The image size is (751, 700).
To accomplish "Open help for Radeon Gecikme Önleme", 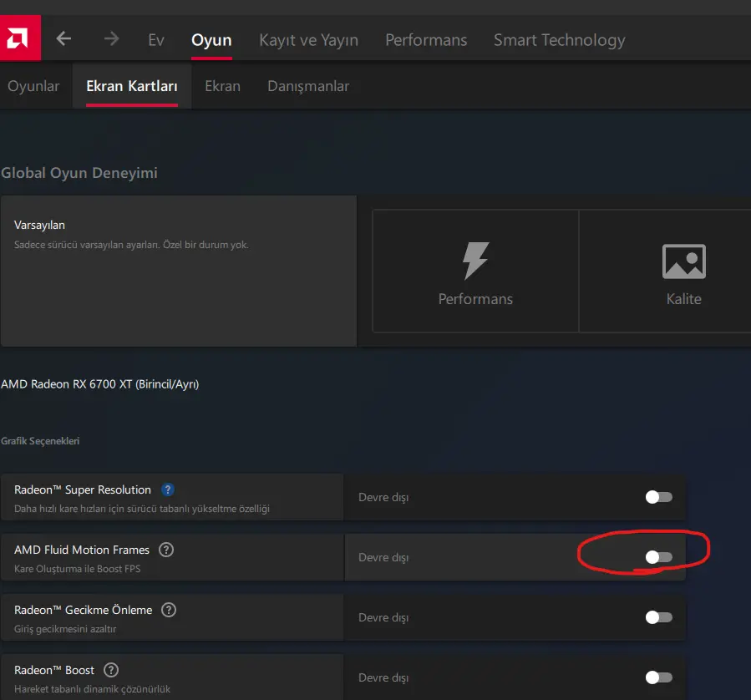I will (169, 610).
